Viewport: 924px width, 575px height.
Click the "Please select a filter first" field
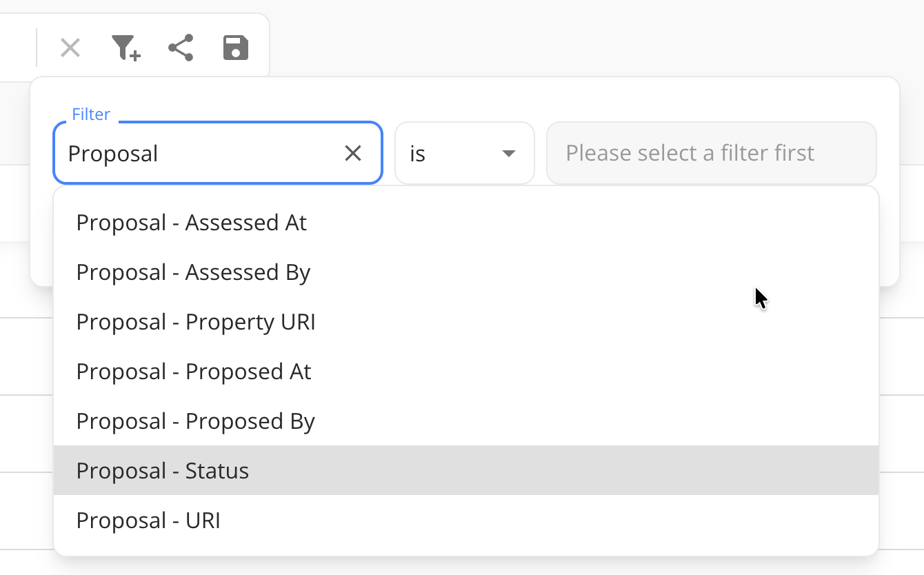click(711, 153)
